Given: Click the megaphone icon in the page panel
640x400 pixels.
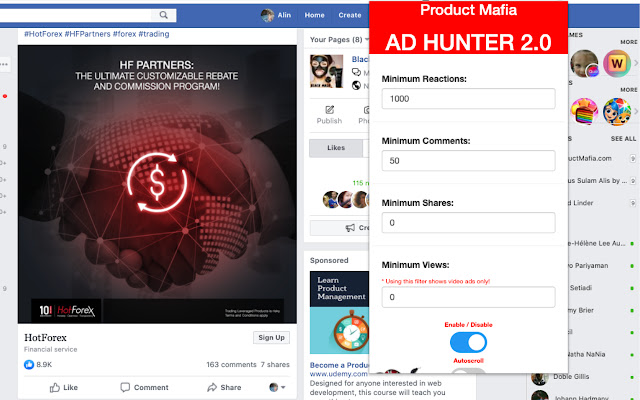Looking at the screenshot, I should pos(350,228).
